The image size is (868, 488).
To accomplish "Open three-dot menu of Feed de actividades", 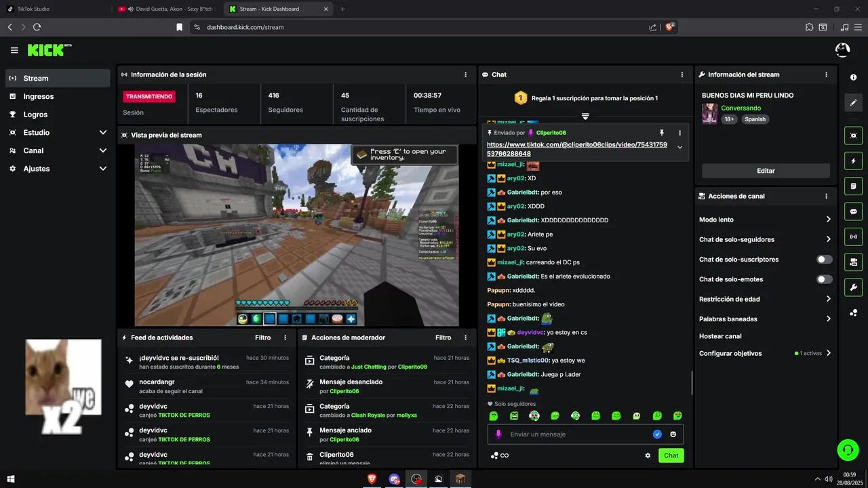I will [285, 338].
